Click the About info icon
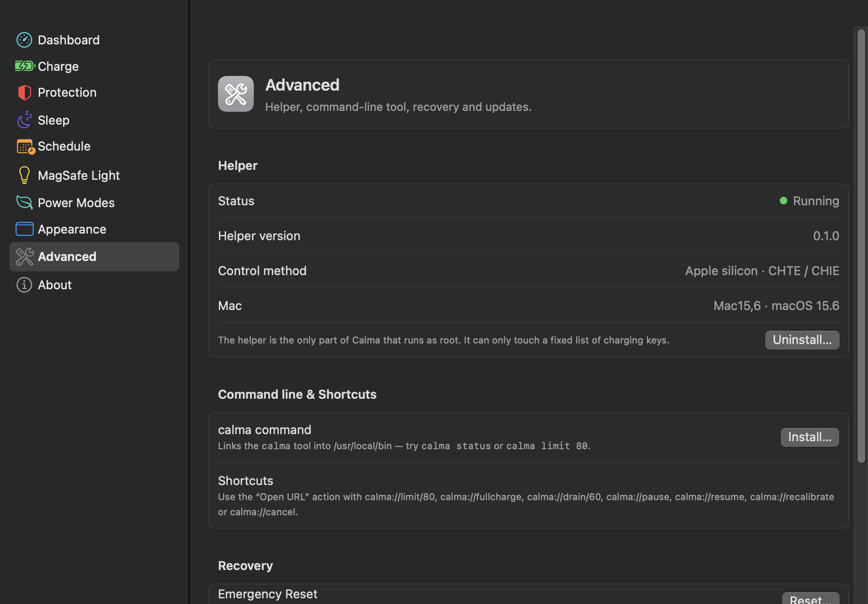 tap(24, 285)
